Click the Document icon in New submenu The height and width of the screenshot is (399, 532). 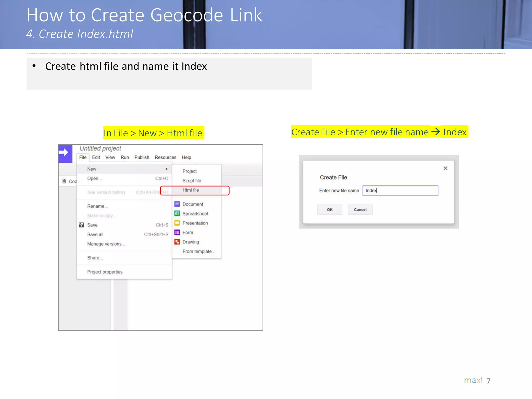point(177,204)
